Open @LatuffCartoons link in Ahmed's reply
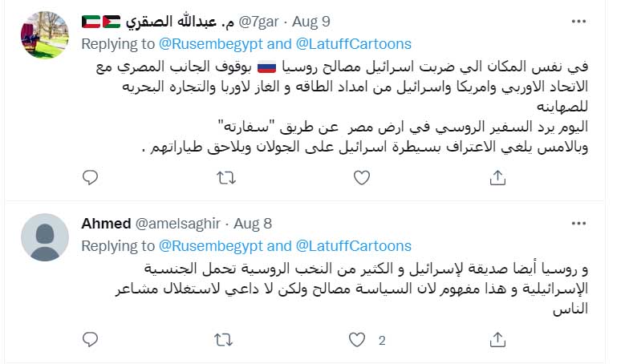Image resolution: width=625 pixels, height=364 pixels. tap(354, 245)
